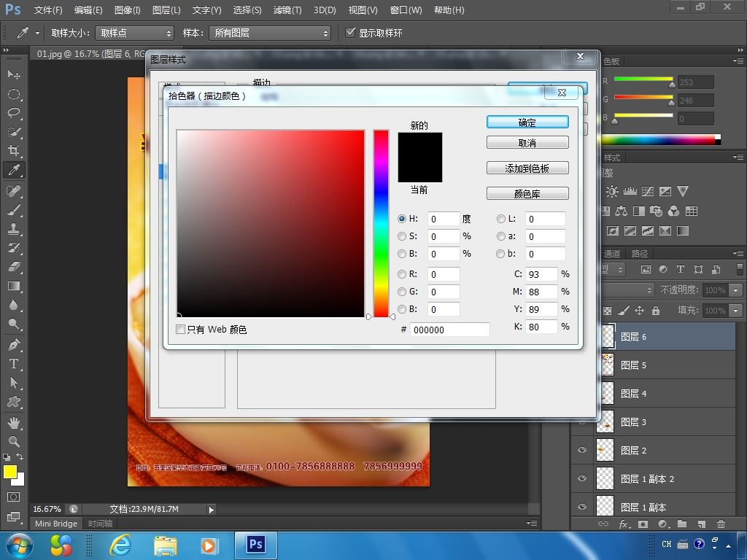This screenshot has width=747, height=560.
Task: Select the Crop tool
Action: click(x=13, y=151)
